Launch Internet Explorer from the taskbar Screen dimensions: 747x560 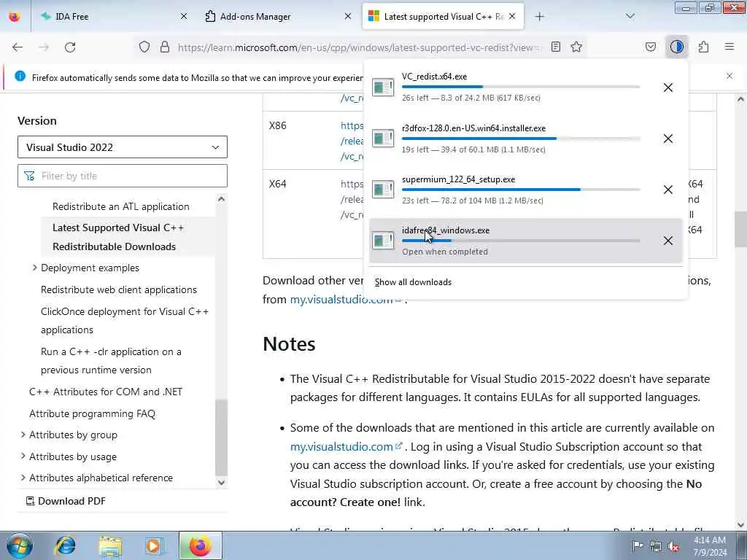65,546
